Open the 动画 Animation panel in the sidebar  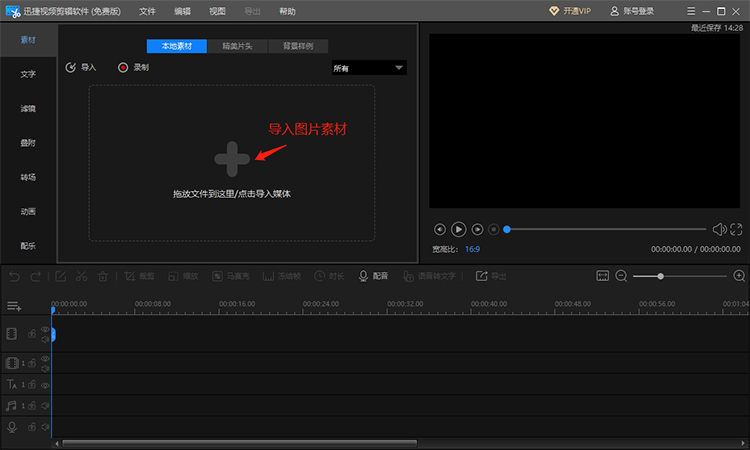28,211
